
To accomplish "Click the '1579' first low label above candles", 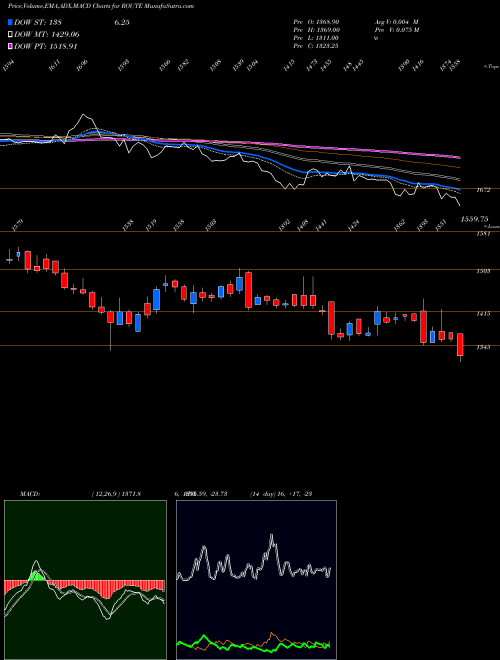I will pos(18,225).
